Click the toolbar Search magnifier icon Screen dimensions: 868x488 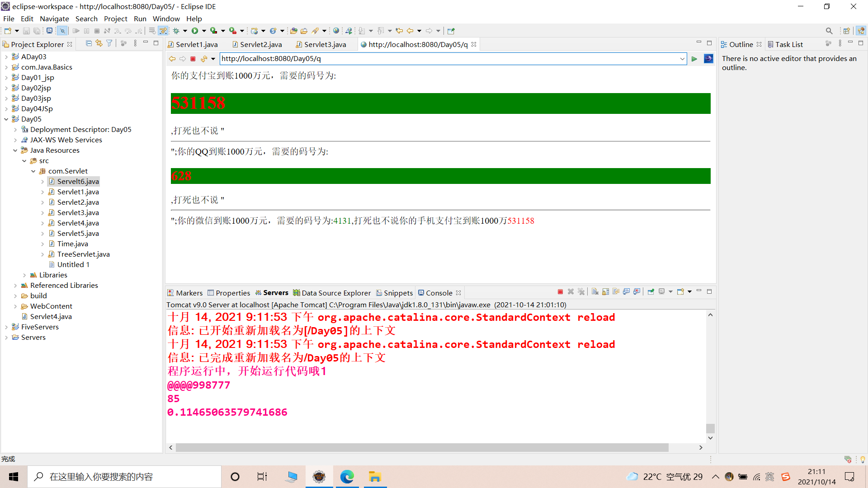[829, 31]
